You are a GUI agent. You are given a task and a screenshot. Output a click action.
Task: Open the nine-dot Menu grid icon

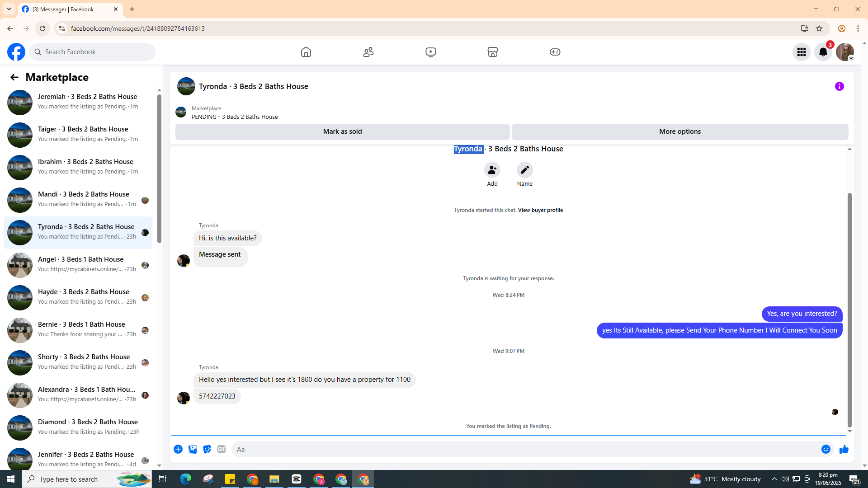[x=802, y=52]
